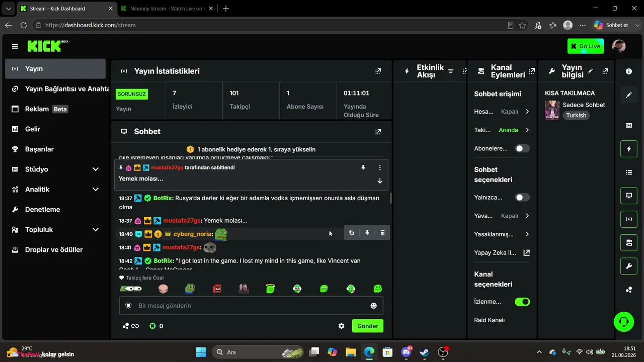Click the pencil edit icon in the right rail

tap(629, 95)
